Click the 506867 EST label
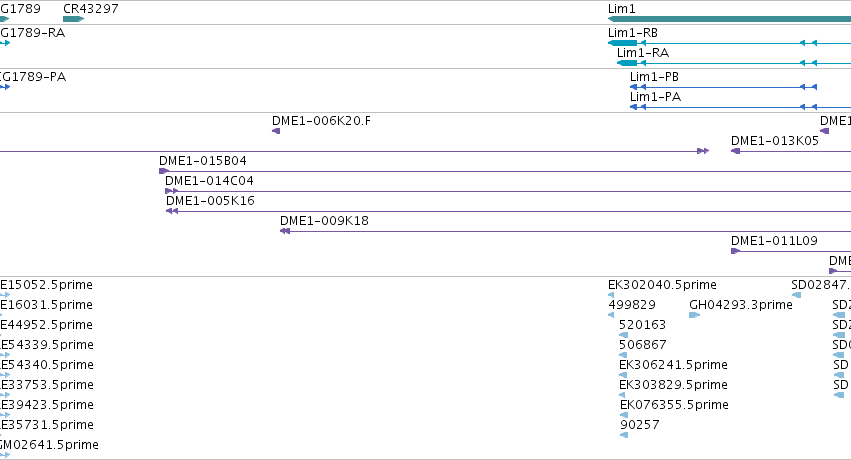The width and height of the screenshot is (851, 460). click(643, 345)
